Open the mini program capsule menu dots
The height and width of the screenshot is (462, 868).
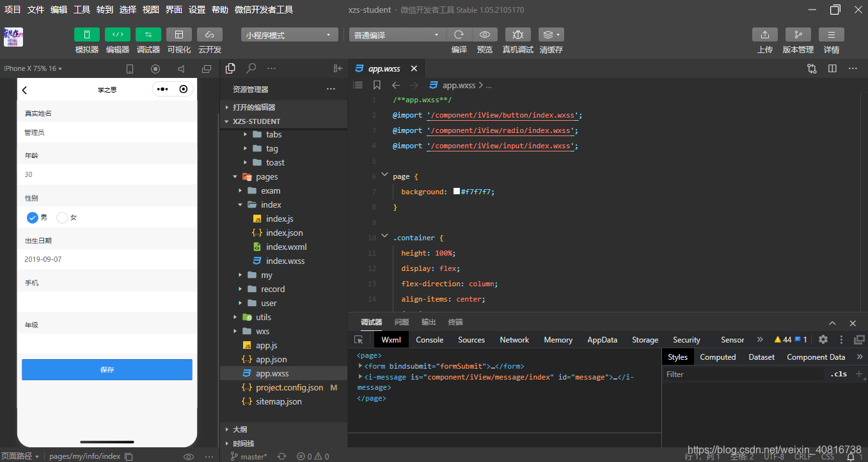(162, 89)
